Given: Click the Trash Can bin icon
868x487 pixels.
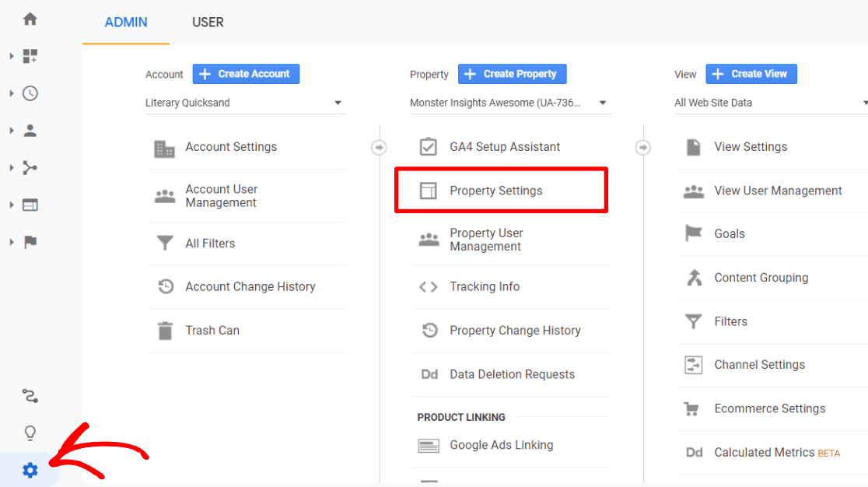Looking at the screenshot, I should click(x=165, y=331).
